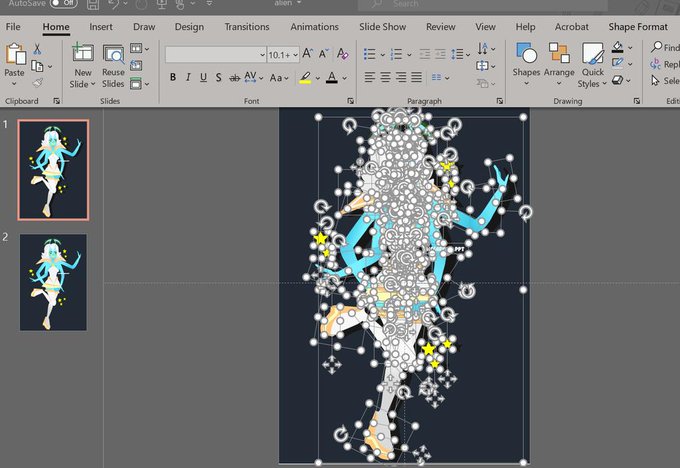Switch to the Draw tab
Viewport: 680px width, 468px height.
[x=144, y=27]
